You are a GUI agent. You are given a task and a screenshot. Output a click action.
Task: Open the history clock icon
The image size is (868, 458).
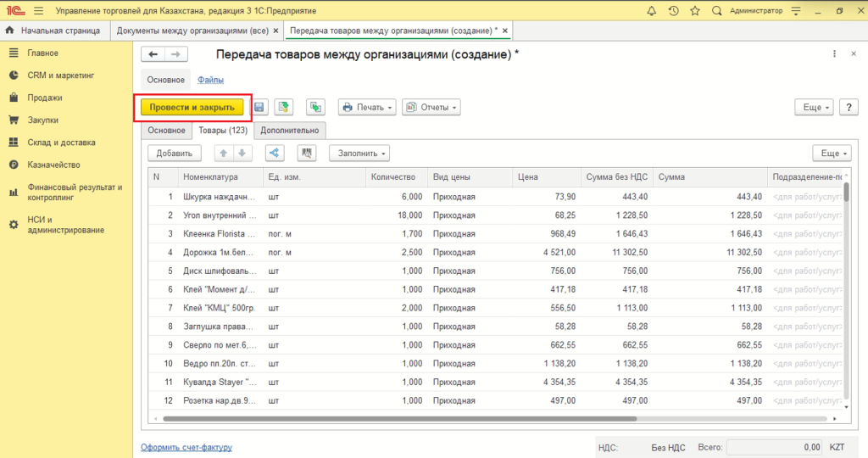673,10
